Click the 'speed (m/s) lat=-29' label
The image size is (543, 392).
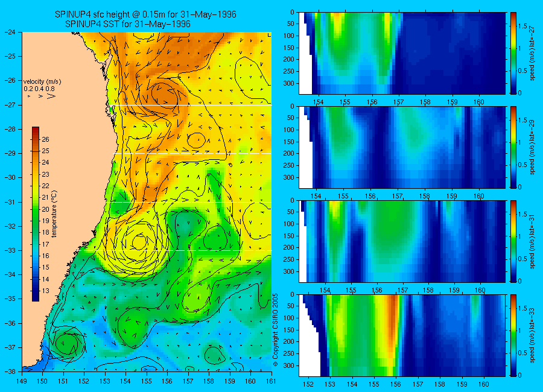pos(533,147)
